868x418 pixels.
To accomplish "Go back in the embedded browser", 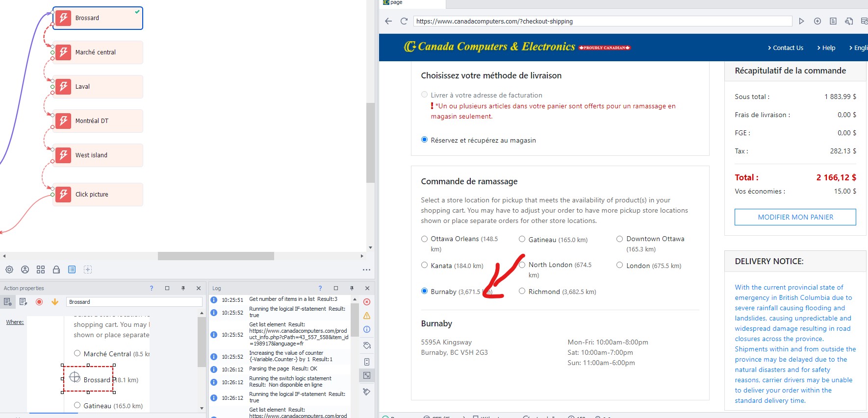I will point(388,21).
